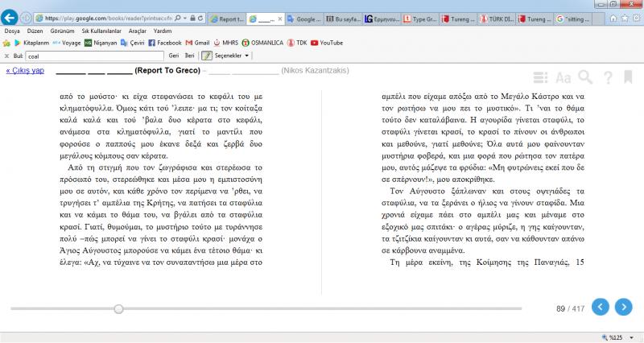
Task: Open the Araçlar menu
Action: 137,31
